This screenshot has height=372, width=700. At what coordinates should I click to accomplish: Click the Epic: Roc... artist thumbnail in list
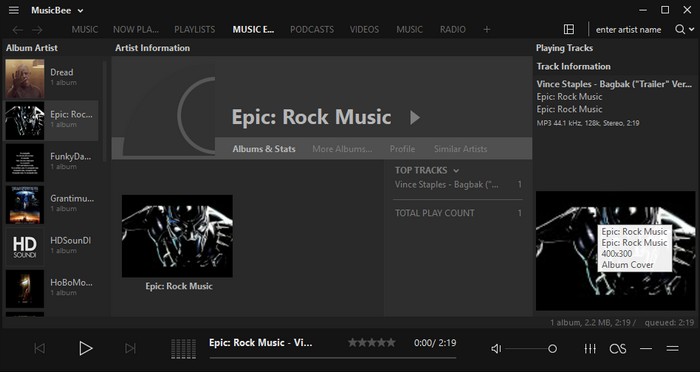tap(25, 121)
